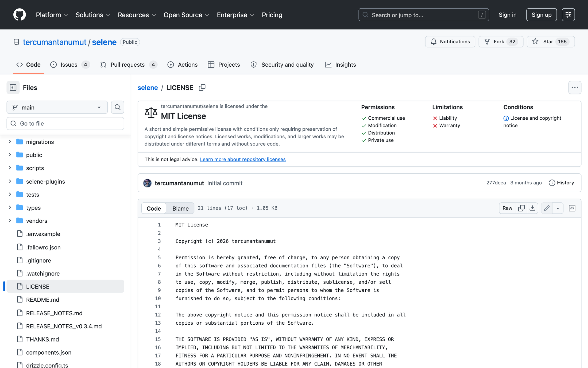Open more edit options dropdown arrow
Image resolution: width=588 pixels, height=368 pixels.
pyautogui.click(x=558, y=208)
